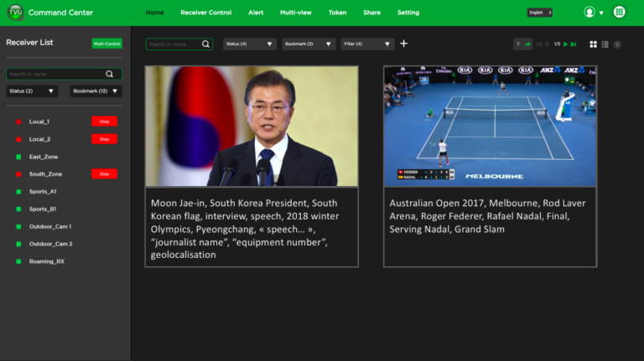This screenshot has height=361, width=644.
Task: Select East_Zone receiver
Action: pyautogui.click(x=44, y=157)
